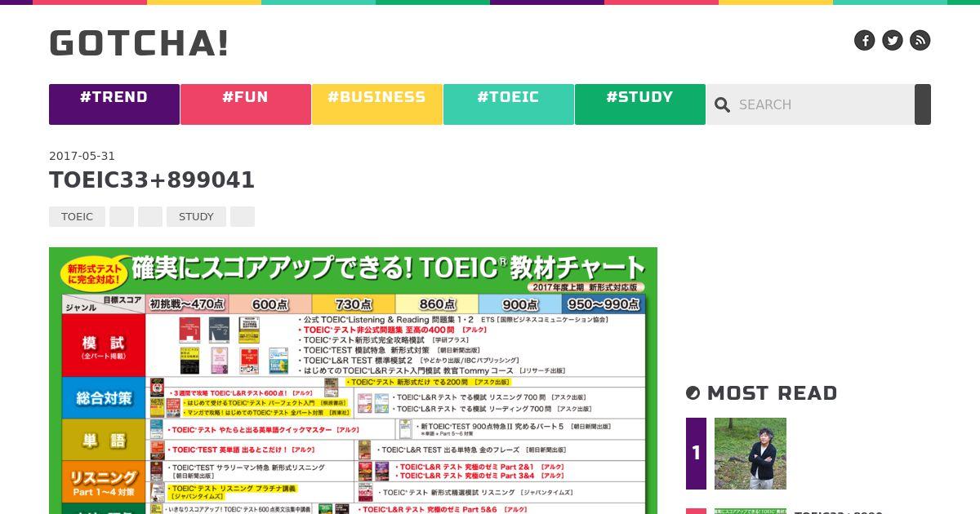
Task: Open the Facebook icon in the header
Action: [865, 40]
